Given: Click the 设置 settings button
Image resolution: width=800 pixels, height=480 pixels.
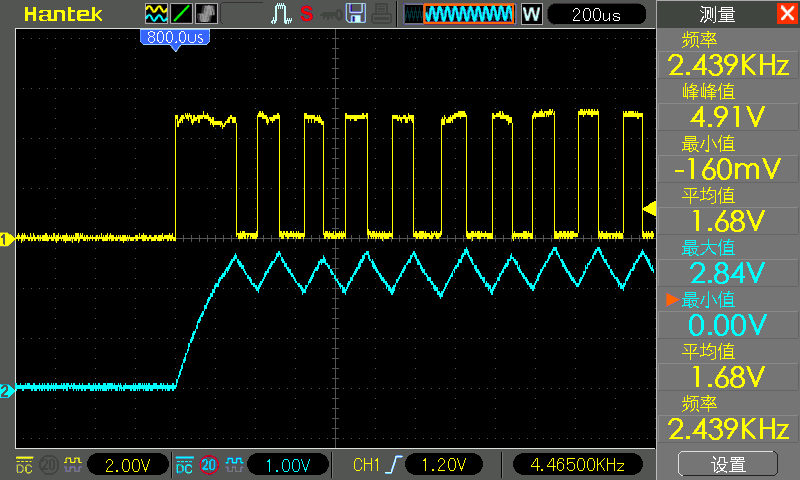Looking at the screenshot, I should [728, 464].
